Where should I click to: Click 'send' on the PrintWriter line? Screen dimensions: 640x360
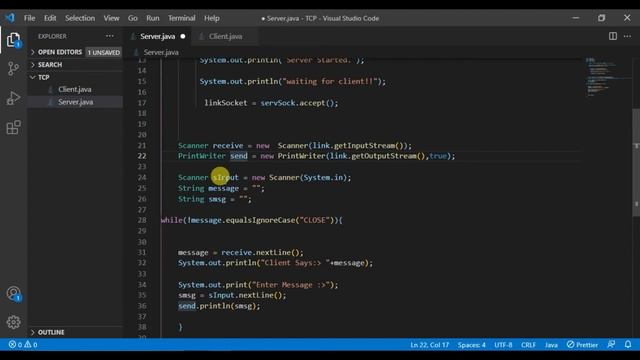[239, 156]
